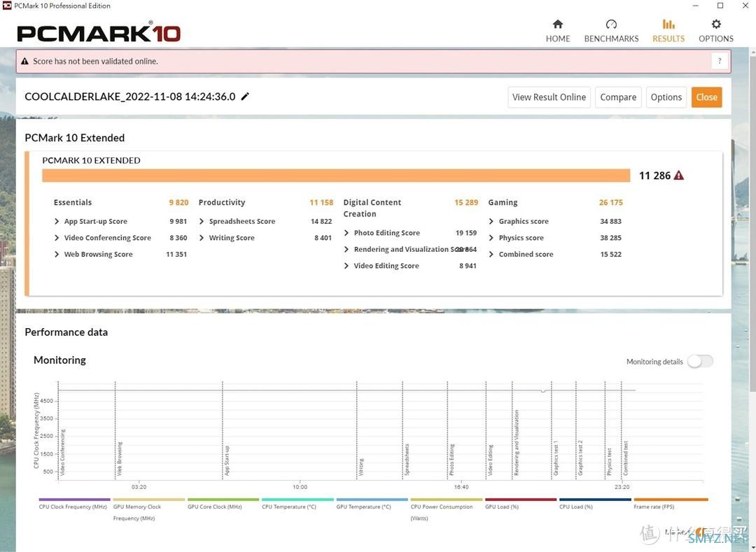Click warning icon beside 11 286 score
The width and height of the screenshot is (756, 552).
(679, 176)
